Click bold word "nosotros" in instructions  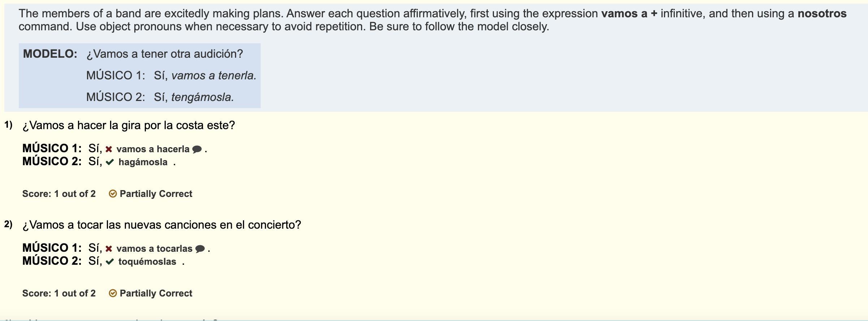[822, 14]
